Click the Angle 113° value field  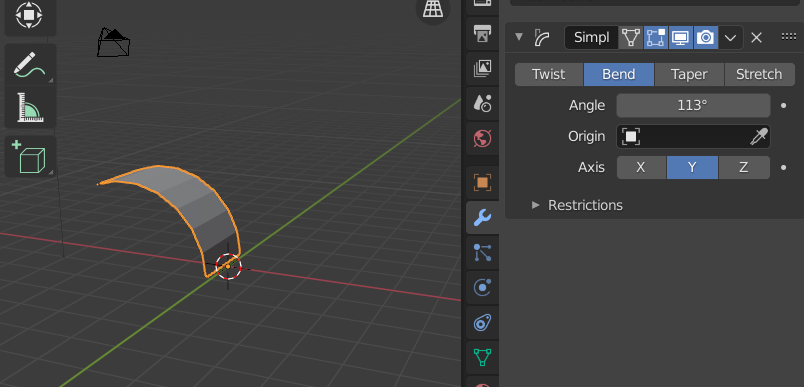click(693, 106)
